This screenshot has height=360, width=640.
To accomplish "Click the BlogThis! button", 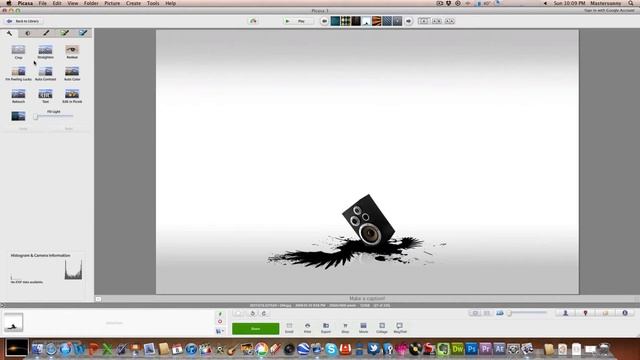I will pos(400,328).
